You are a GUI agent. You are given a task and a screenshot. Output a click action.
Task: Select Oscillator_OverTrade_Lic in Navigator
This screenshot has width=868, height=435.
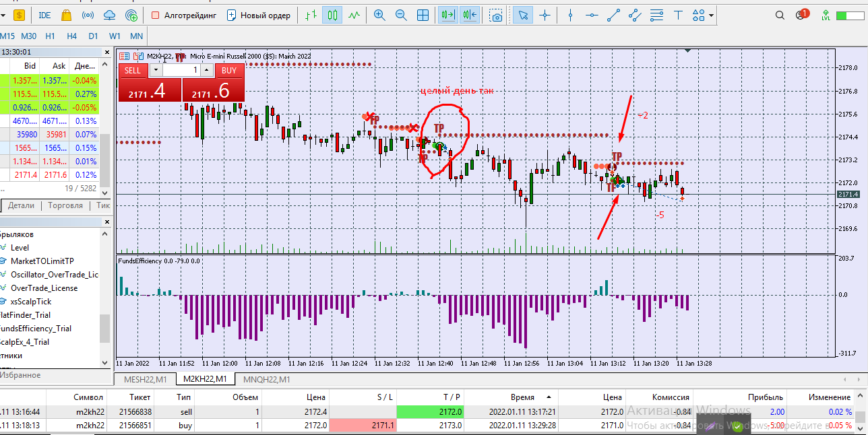coord(54,274)
